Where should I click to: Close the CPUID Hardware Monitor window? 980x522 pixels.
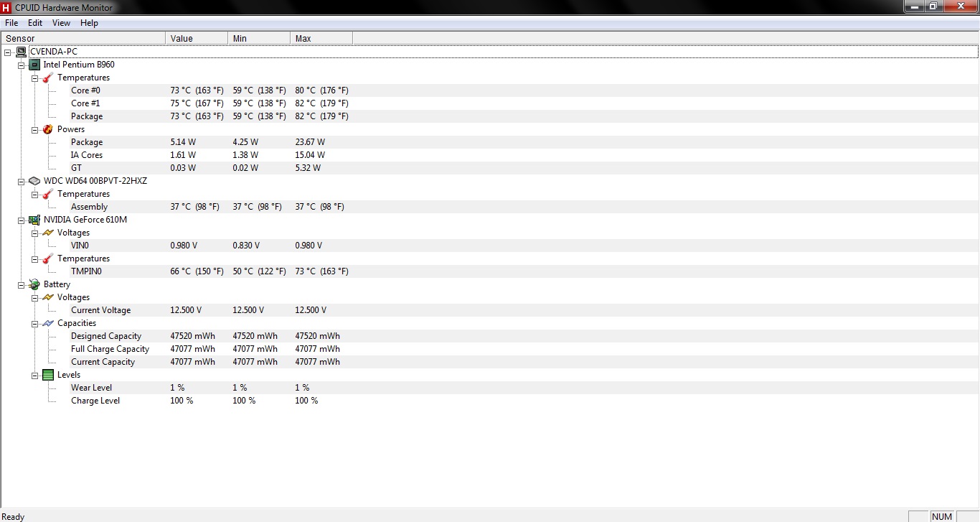pyautogui.click(x=961, y=6)
